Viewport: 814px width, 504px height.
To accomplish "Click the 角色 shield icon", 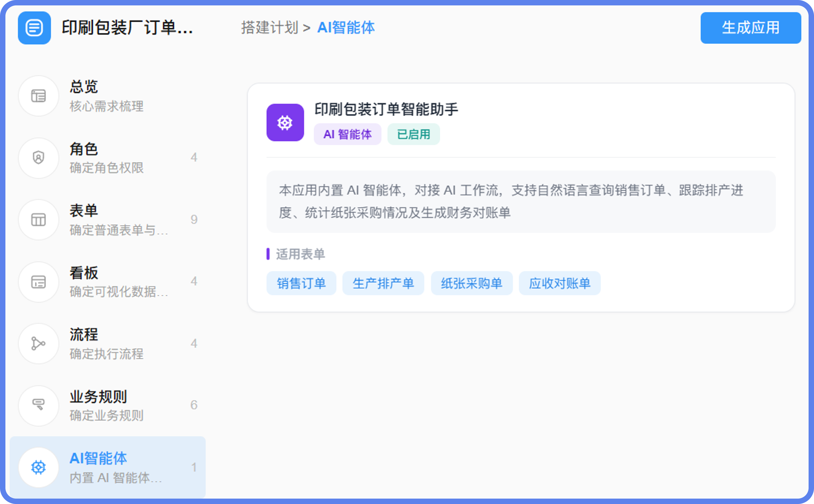I will [39, 158].
